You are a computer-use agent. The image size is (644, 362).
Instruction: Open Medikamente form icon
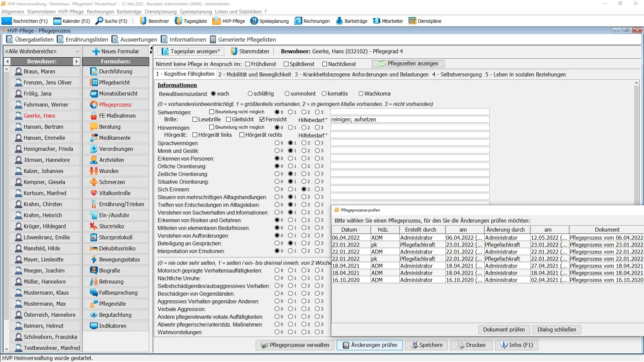coord(94,138)
